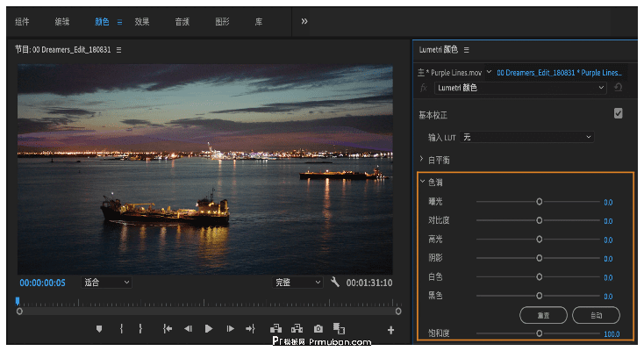
Task: Open the 适合 zoom level dropdown
Action: click(106, 283)
